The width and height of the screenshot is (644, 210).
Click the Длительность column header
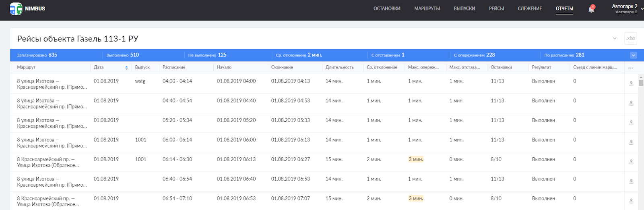point(340,68)
